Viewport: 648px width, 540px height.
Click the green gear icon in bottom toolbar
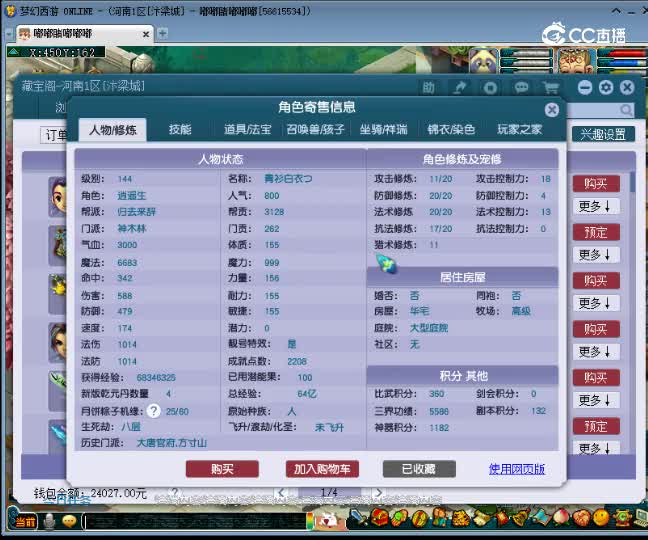click(x=622, y=518)
